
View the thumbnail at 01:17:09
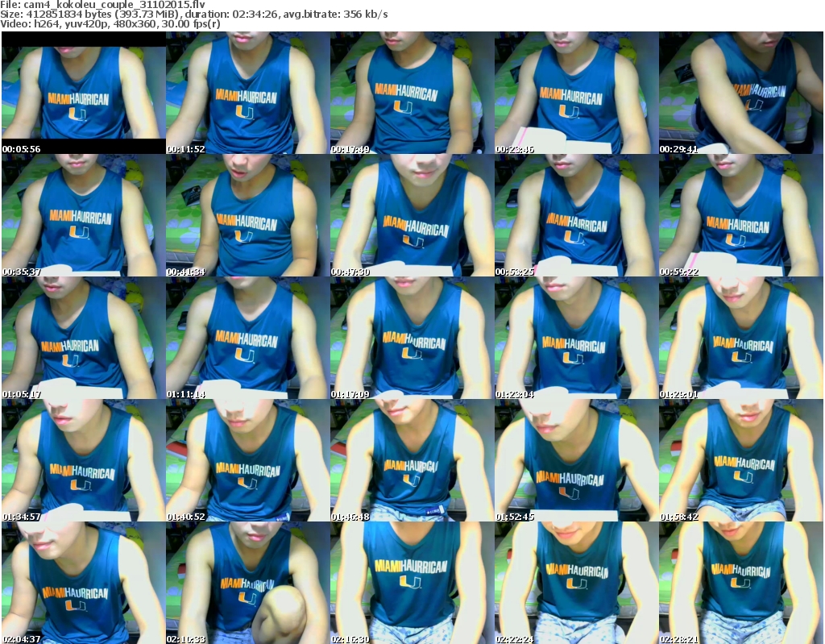pyautogui.click(x=412, y=338)
